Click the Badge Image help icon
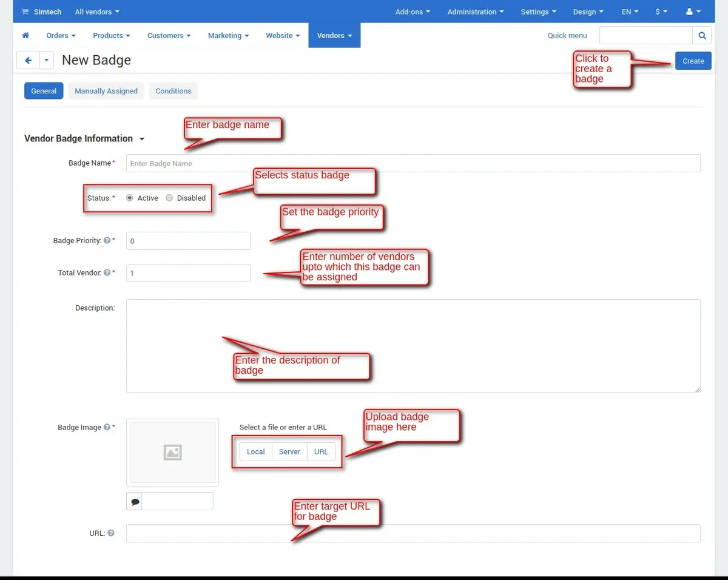The width and height of the screenshot is (728, 580). point(107,428)
